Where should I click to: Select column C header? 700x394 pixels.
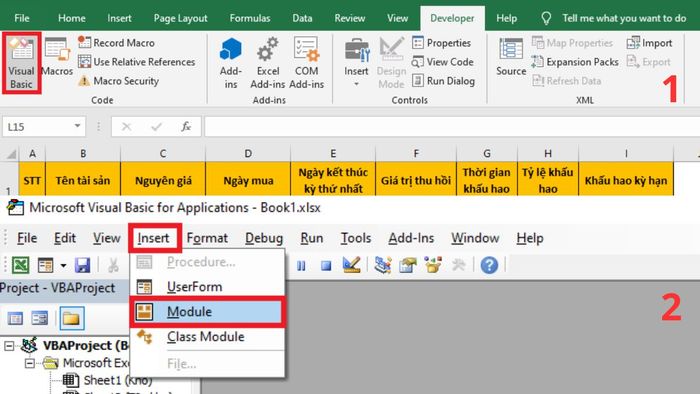point(163,153)
